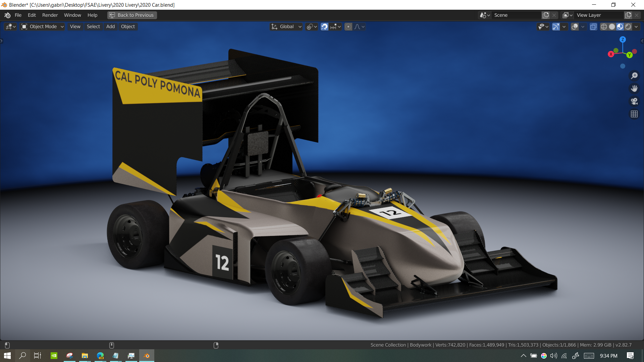The image size is (644, 362).
Task: Click the pan view hand icon
Action: pos(634,88)
